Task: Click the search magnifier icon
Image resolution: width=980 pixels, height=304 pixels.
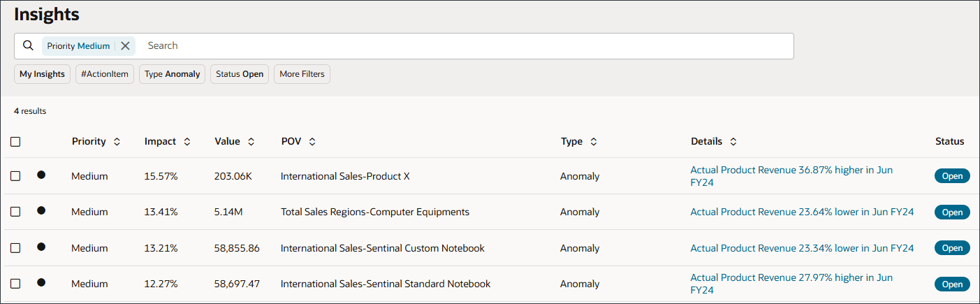Action: pos(28,45)
